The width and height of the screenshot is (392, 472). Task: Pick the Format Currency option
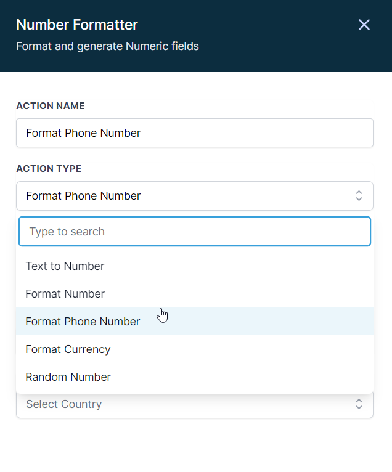pyautogui.click(x=195, y=349)
